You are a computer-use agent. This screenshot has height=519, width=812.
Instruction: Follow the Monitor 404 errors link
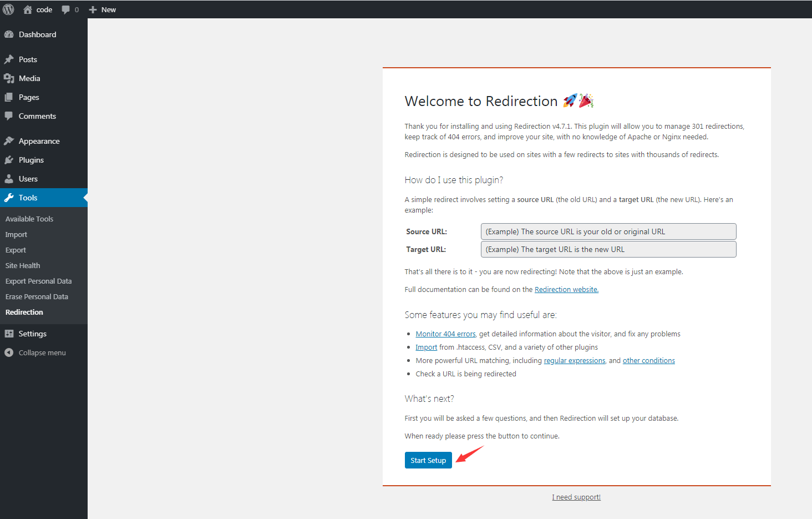[x=445, y=333]
